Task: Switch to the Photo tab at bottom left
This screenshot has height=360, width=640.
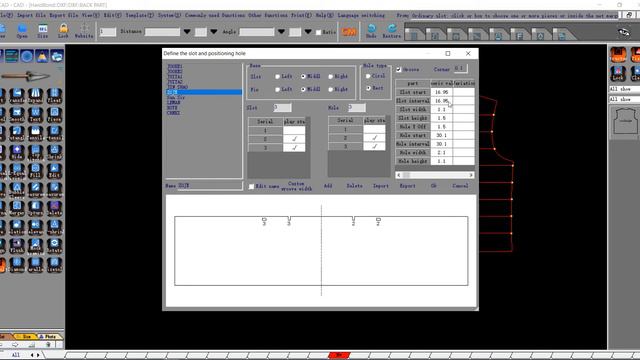Action: pos(50,336)
